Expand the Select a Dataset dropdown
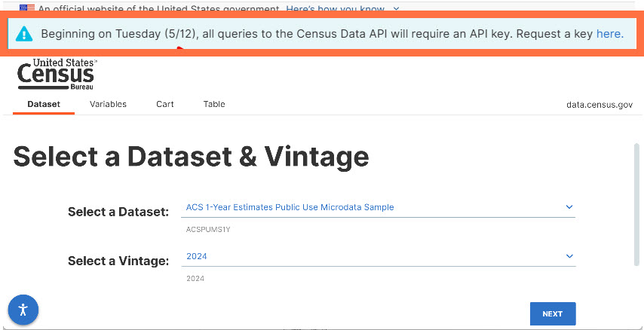This screenshot has width=644, height=330. point(378,207)
